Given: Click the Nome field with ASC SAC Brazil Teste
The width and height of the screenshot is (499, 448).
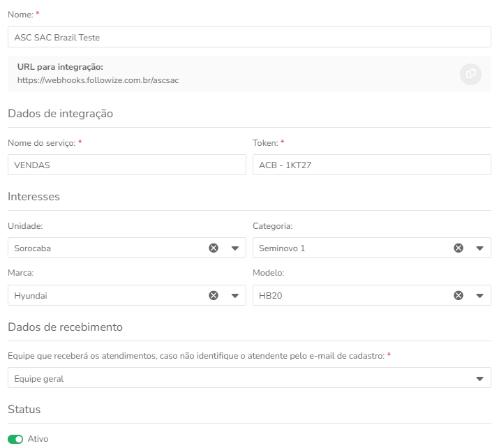Looking at the screenshot, I should point(249,37).
